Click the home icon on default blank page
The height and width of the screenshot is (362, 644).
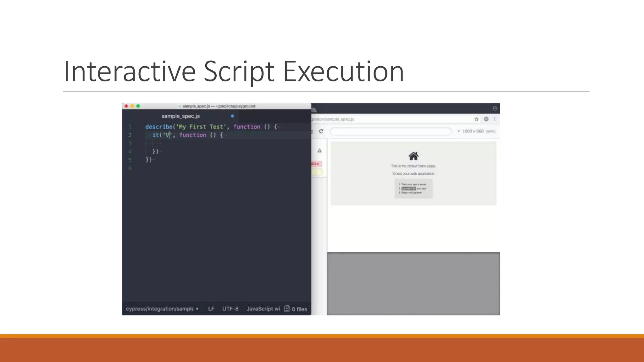click(414, 156)
